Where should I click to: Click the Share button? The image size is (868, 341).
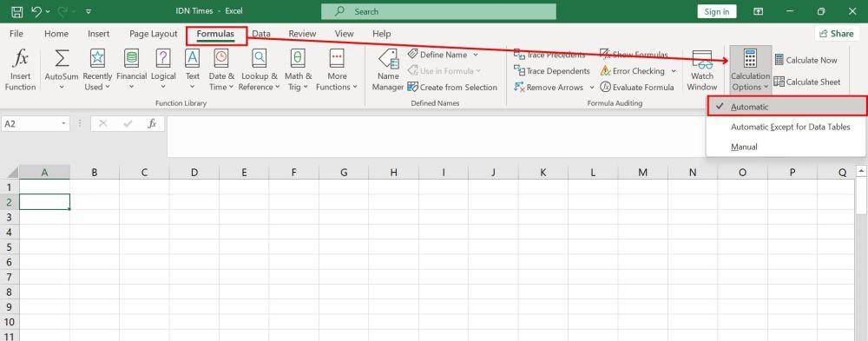pyautogui.click(x=837, y=34)
